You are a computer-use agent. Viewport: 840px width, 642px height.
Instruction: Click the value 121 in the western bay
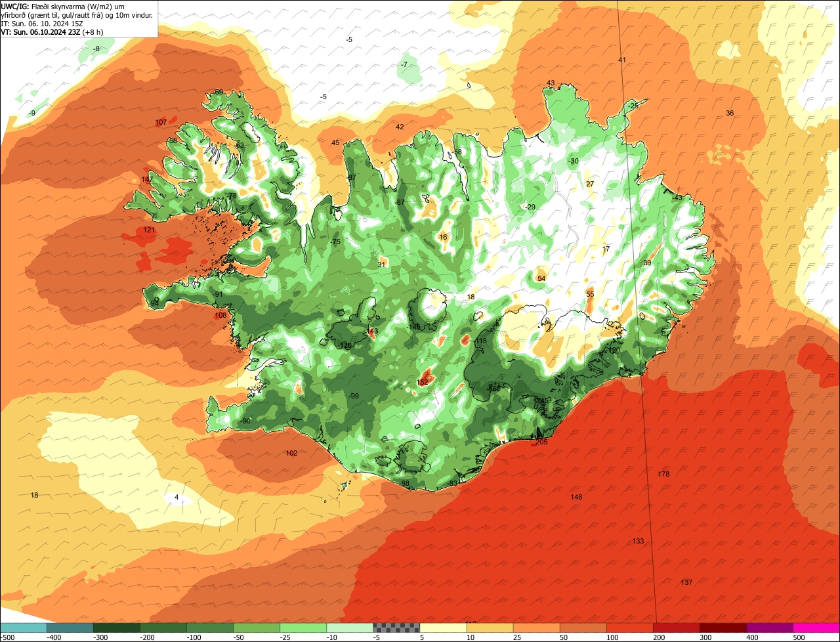pyautogui.click(x=149, y=230)
